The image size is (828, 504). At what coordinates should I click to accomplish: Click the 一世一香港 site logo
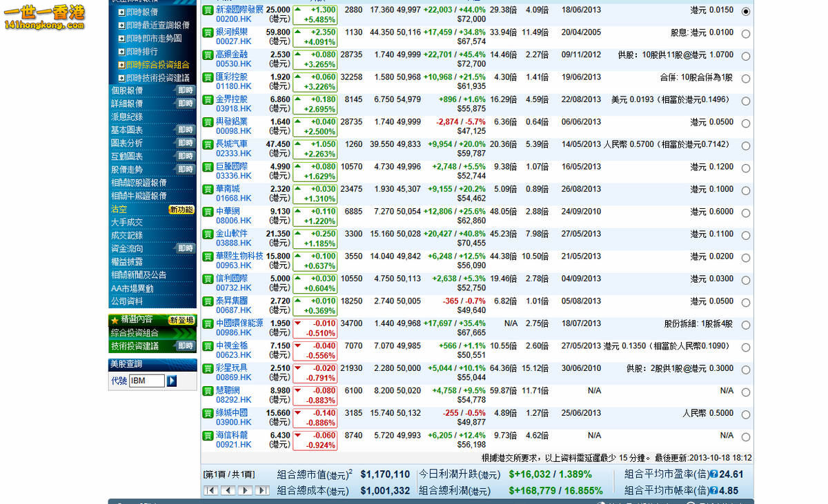coord(44,17)
